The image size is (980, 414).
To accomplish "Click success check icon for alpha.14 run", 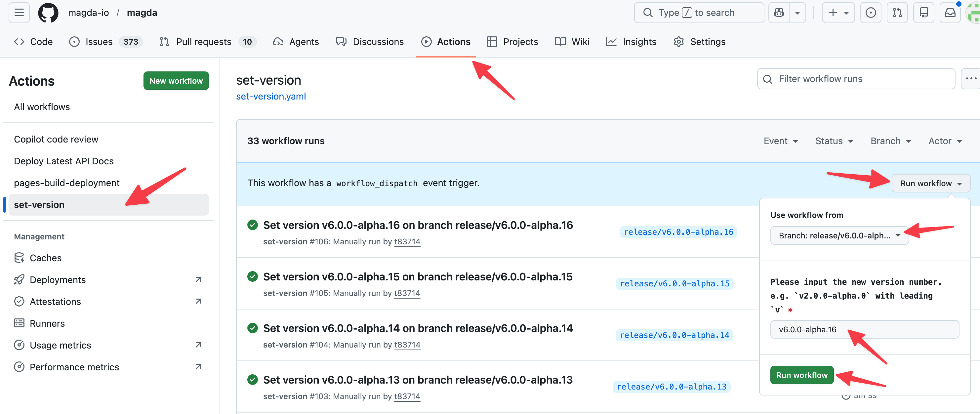I will click(x=252, y=328).
